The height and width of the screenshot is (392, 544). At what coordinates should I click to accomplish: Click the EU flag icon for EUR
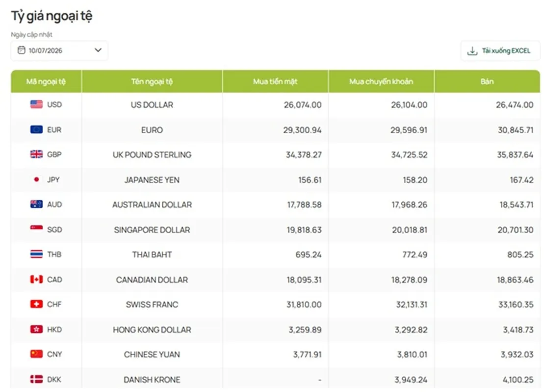[x=36, y=130]
